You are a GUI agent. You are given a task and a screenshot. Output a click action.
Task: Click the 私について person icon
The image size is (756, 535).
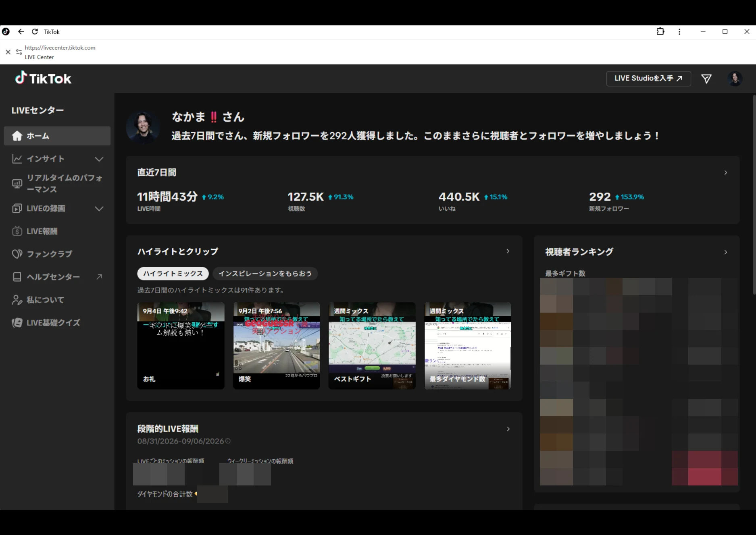pos(17,300)
